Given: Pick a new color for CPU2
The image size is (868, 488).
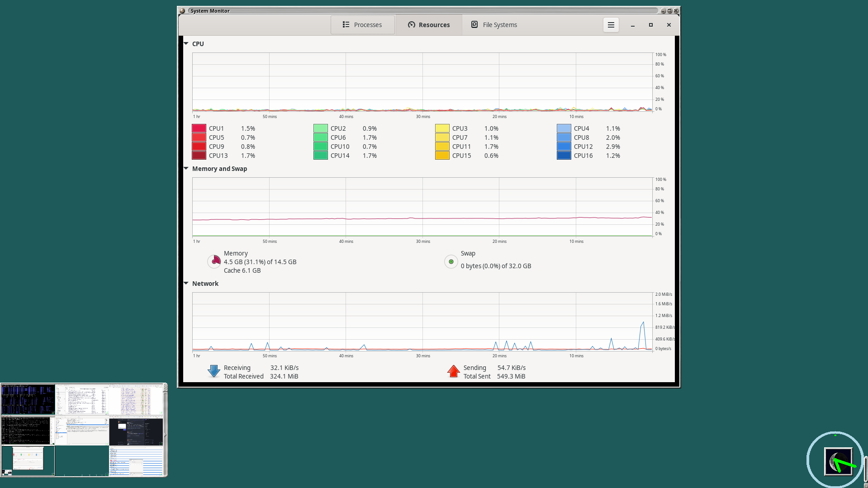Looking at the screenshot, I should pos(321,128).
